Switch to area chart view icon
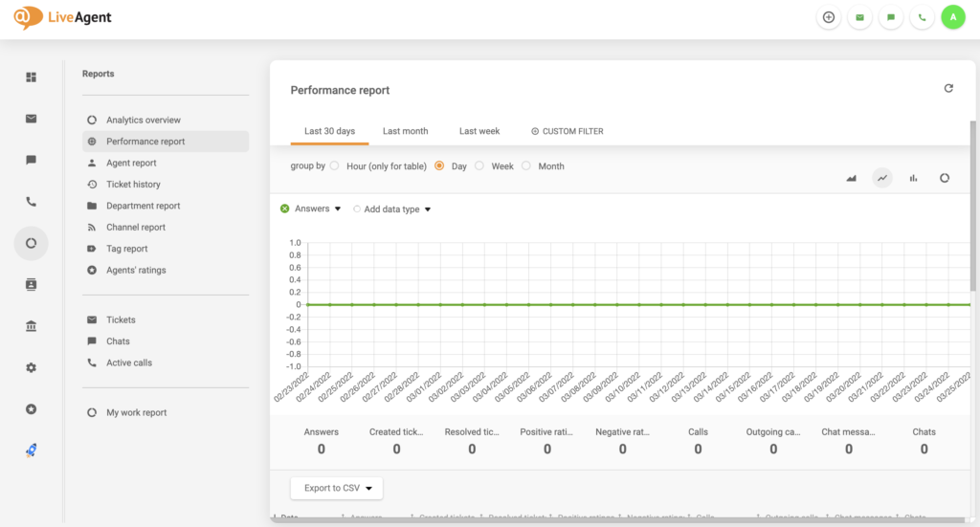Screen dimensions: 980x527 pos(852,178)
